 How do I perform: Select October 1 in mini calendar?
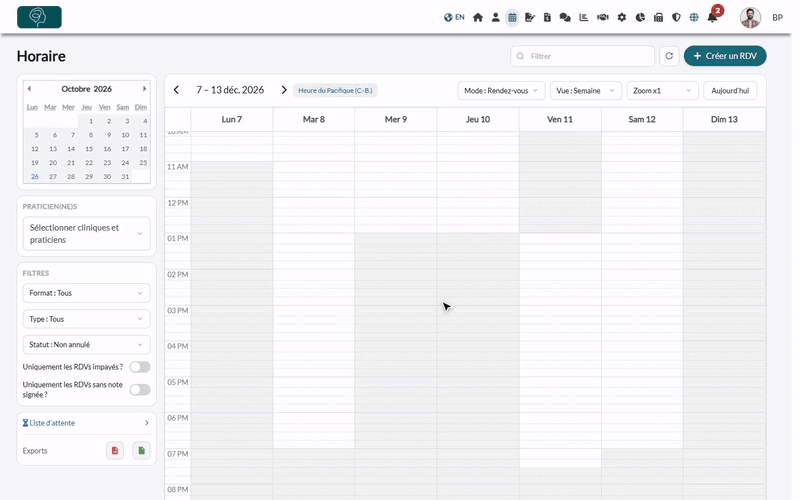pos(91,121)
